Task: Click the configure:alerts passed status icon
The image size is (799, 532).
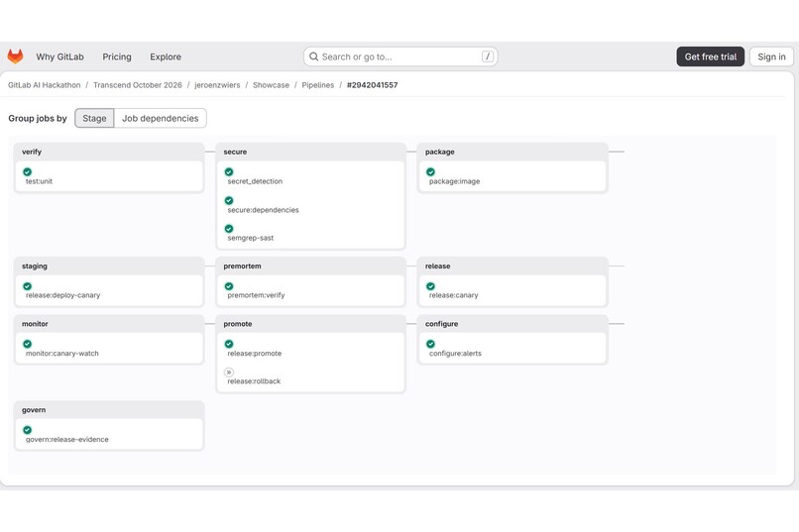Action: [430, 344]
